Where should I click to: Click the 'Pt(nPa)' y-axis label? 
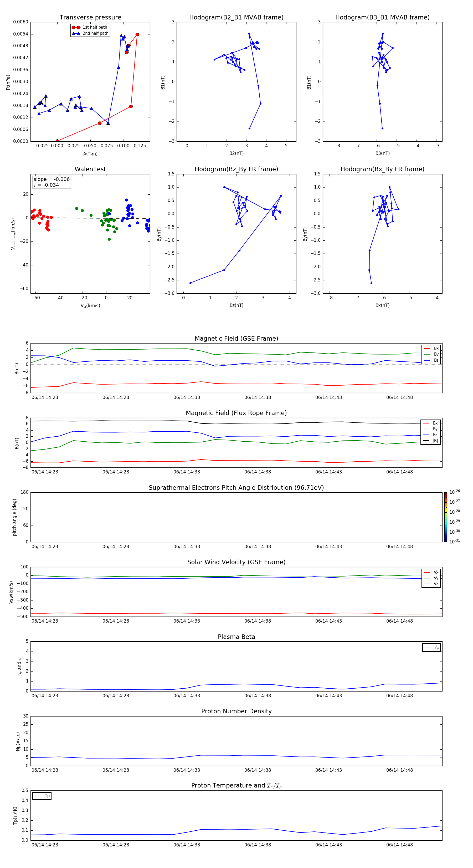pyautogui.click(x=8, y=82)
